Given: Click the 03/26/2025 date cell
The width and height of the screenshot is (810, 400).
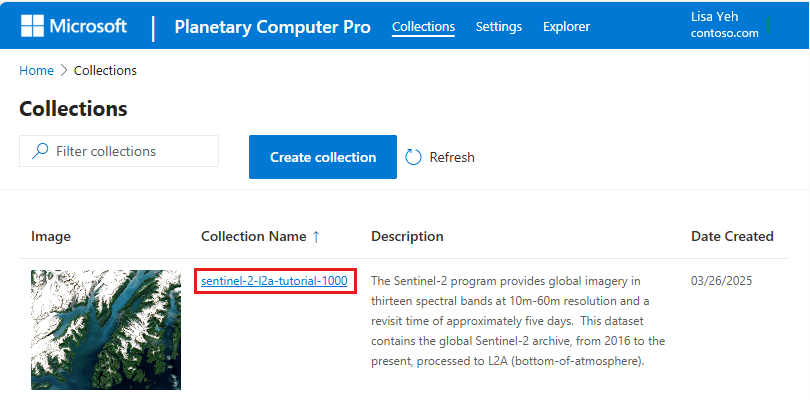Looking at the screenshot, I should coord(721,281).
